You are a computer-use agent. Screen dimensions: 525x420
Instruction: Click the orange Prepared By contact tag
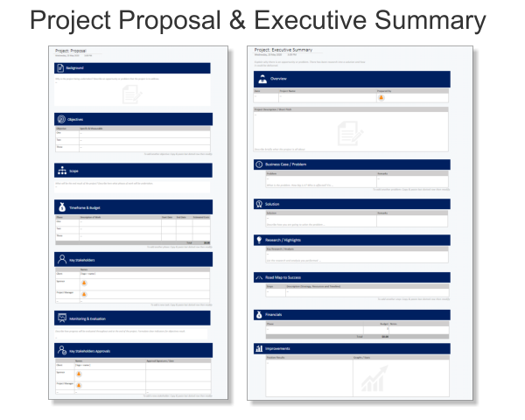coord(381,98)
